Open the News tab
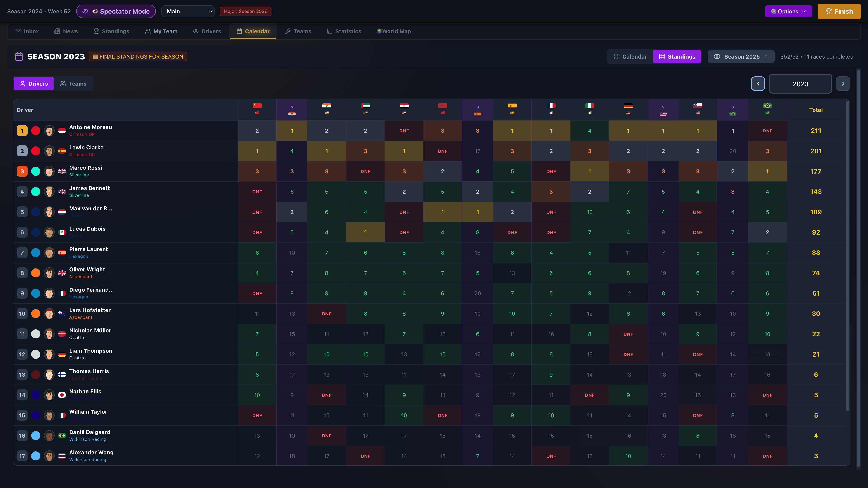The width and height of the screenshot is (868, 488). [x=66, y=31]
